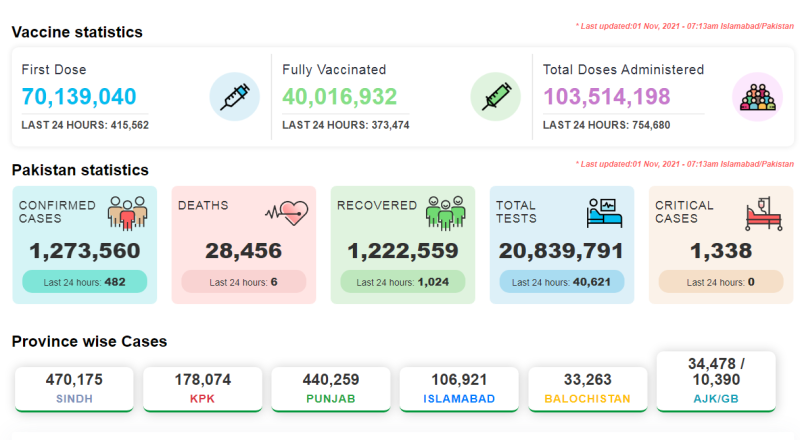Click the Recovered people icon
Viewport: 800px width, 440px height.
click(445, 212)
